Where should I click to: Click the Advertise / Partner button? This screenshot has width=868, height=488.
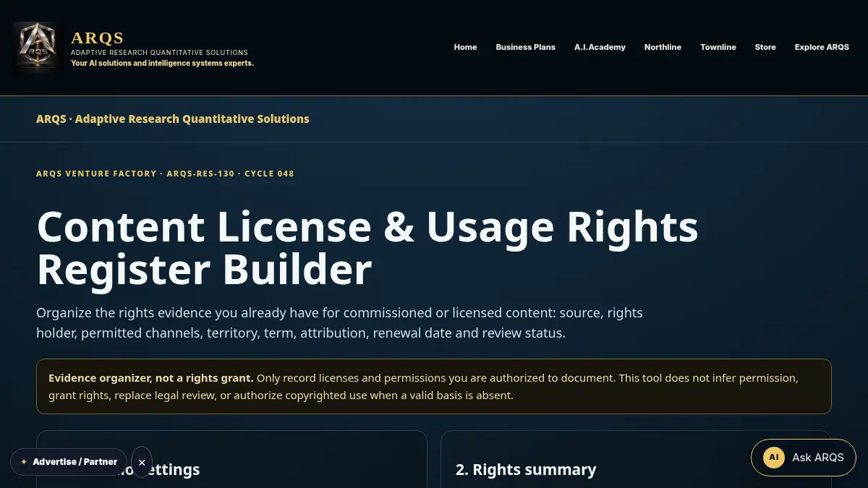pyautogui.click(x=69, y=462)
